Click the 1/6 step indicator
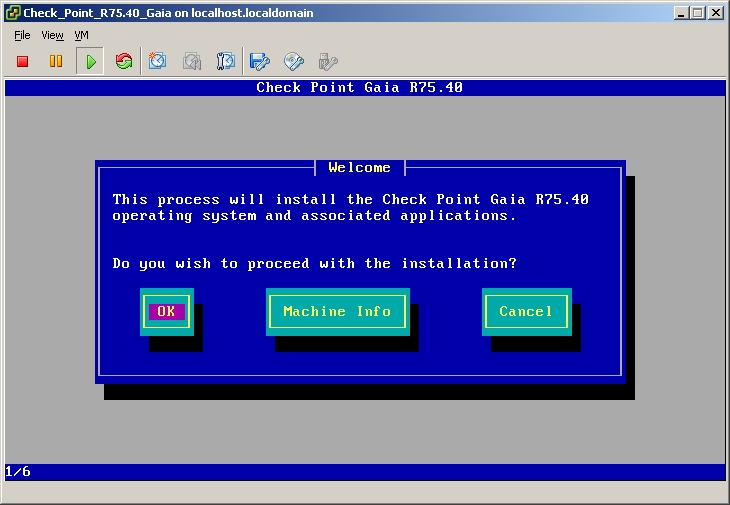Image resolution: width=730 pixels, height=505 pixels. [18, 471]
